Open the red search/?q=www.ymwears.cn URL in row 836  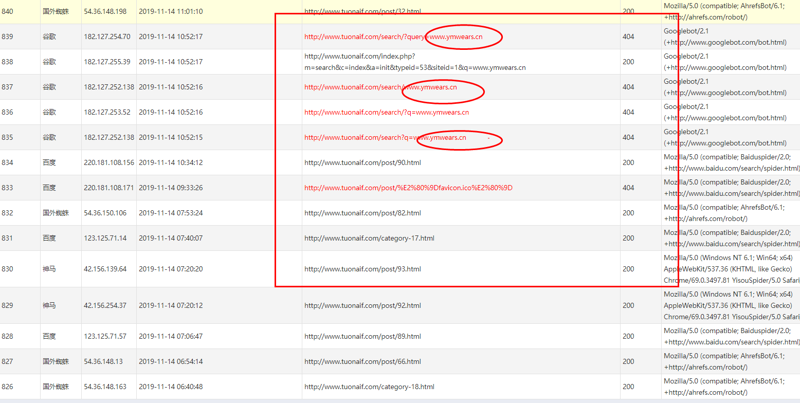click(387, 112)
